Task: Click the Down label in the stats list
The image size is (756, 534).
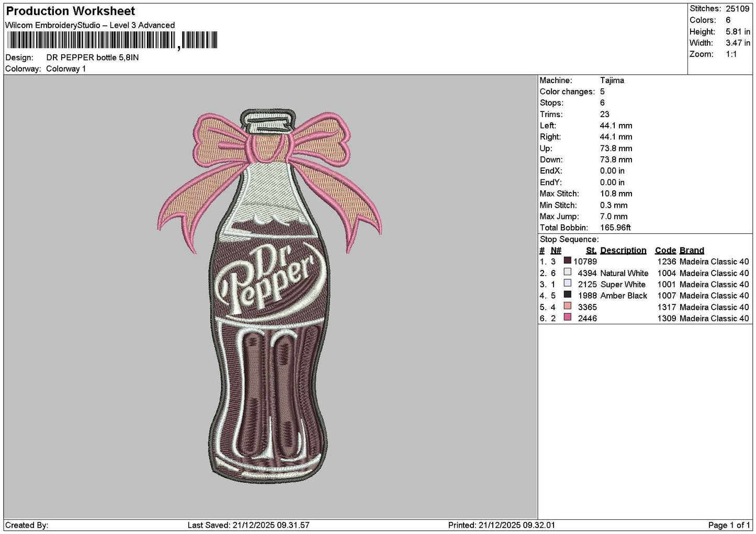Action: 551,160
